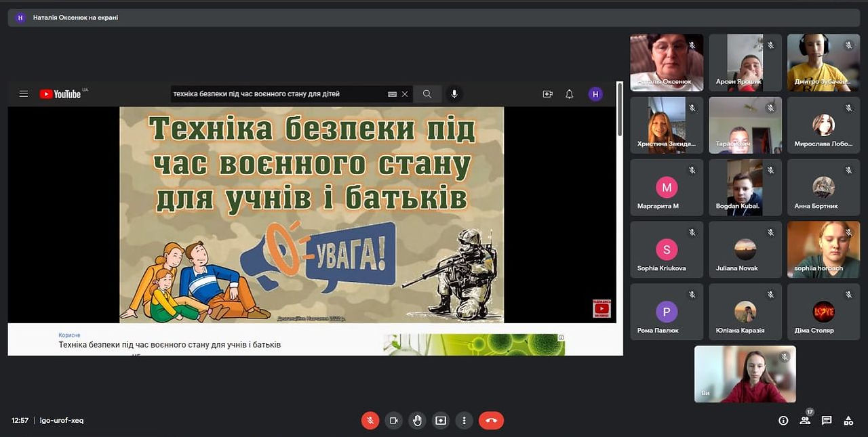Start presenting your screen
The height and width of the screenshot is (437, 868).
(x=441, y=420)
